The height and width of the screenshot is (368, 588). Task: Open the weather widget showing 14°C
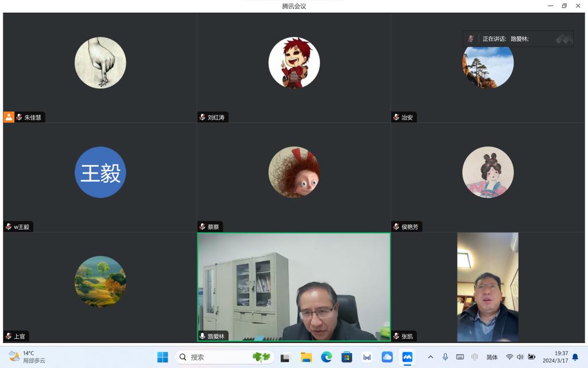pyautogui.click(x=27, y=357)
